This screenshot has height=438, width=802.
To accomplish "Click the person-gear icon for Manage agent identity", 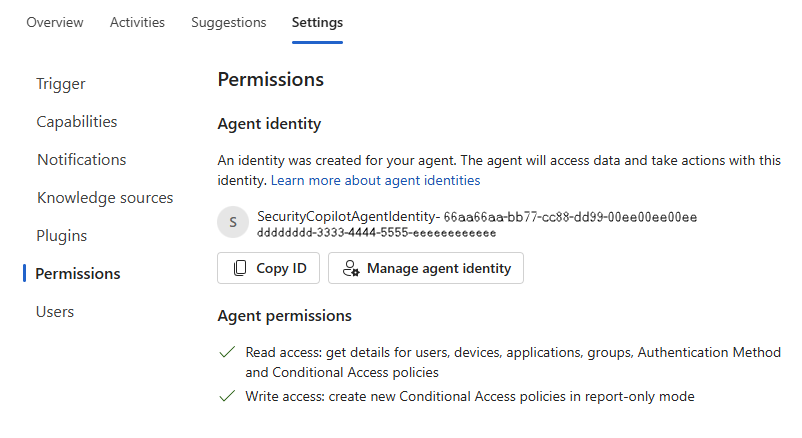I will (350, 268).
